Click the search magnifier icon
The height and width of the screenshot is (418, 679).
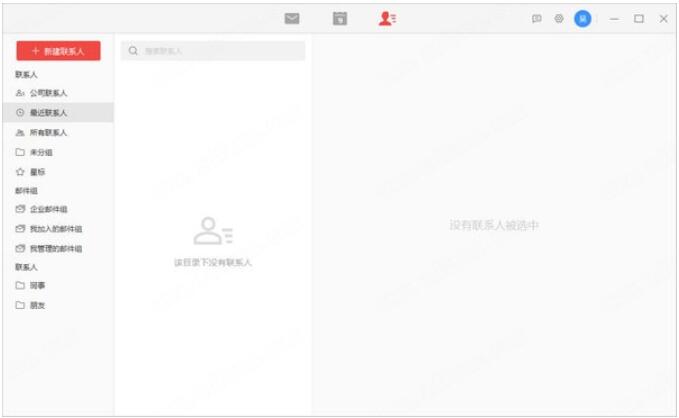pos(133,50)
